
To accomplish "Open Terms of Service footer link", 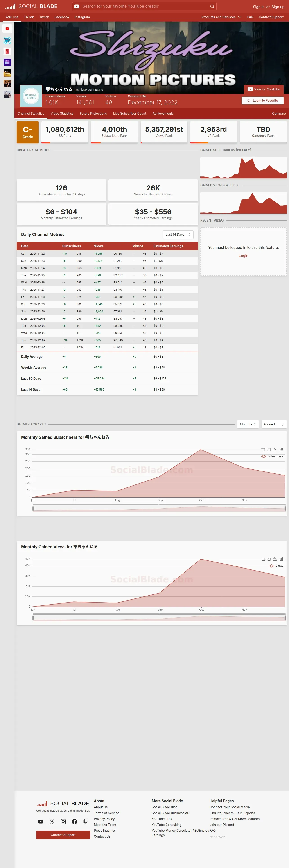I will (x=106, y=813).
